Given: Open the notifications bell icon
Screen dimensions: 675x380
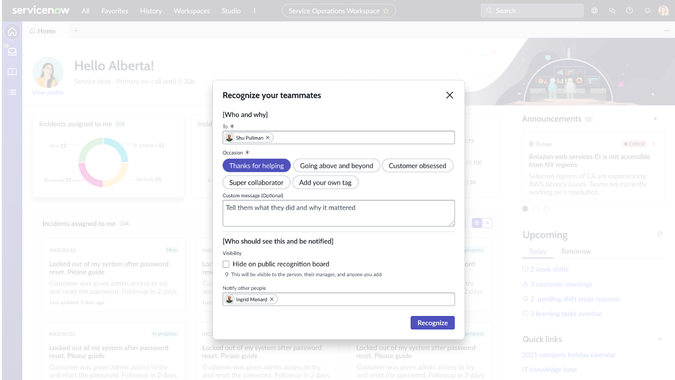Looking at the screenshot, I should 647,11.
